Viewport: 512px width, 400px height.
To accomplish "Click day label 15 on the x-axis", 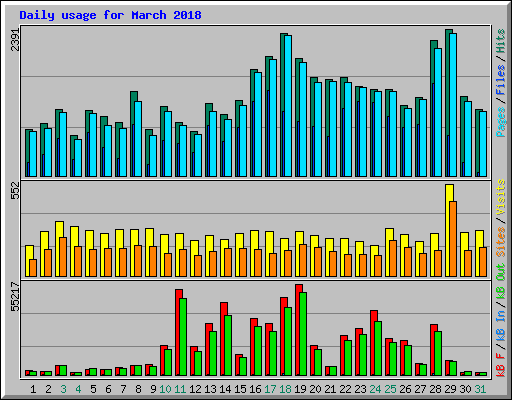I will click(x=240, y=389).
